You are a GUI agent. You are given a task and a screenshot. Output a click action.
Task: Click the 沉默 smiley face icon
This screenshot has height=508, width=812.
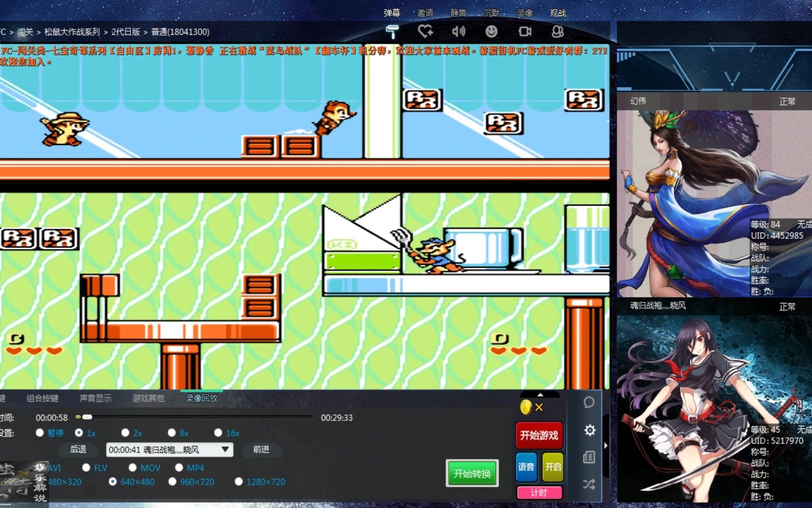(492, 32)
